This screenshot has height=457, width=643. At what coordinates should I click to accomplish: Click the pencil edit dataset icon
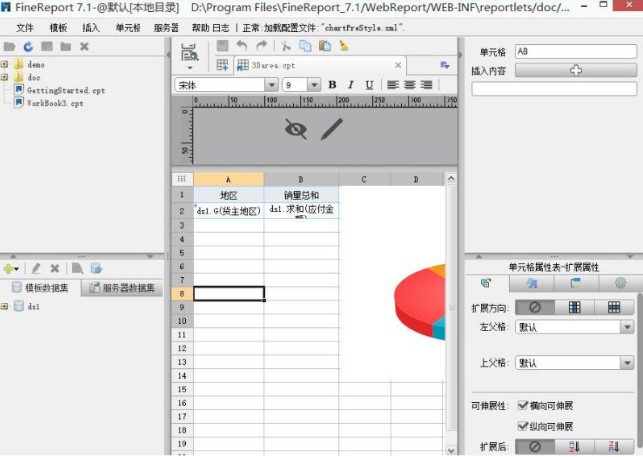[x=36, y=269]
